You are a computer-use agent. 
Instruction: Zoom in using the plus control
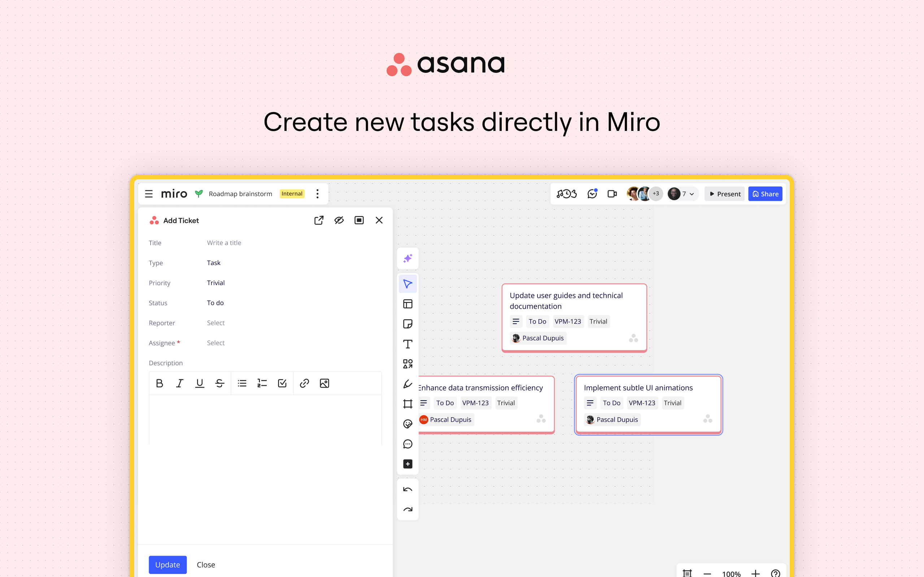756,573
